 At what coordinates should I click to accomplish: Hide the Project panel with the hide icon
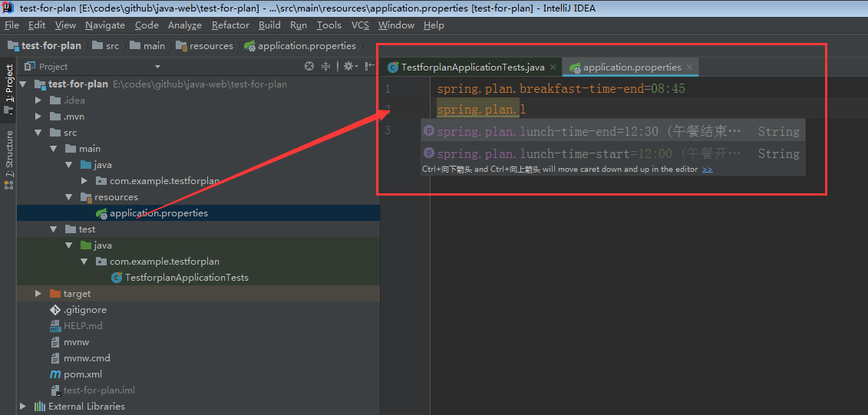371,67
